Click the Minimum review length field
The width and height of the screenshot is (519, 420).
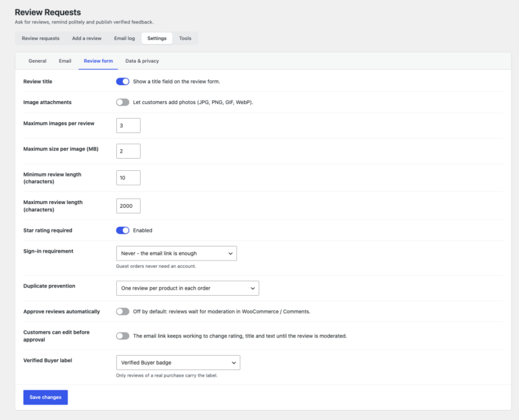point(128,178)
